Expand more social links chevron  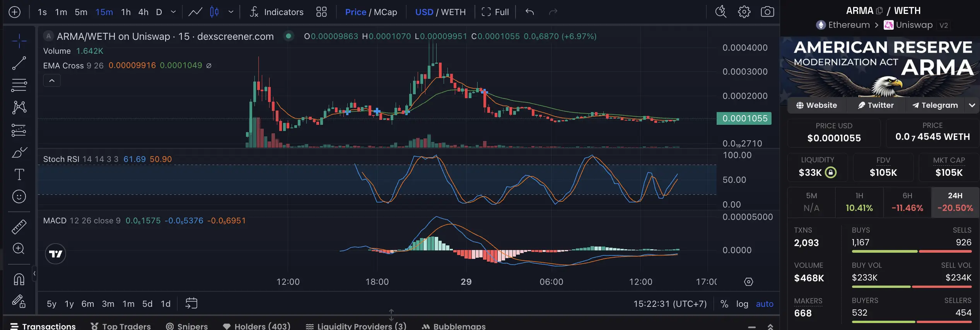coord(972,105)
